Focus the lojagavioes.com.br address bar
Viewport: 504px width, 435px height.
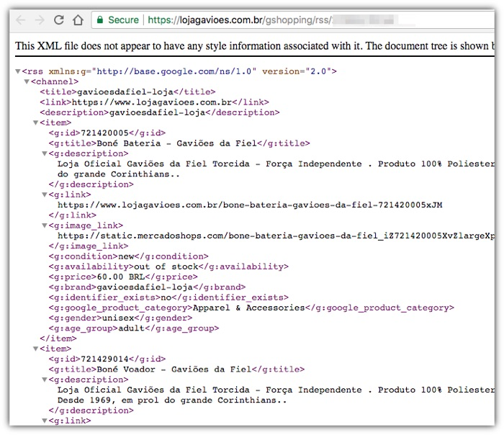coord(292,20)
